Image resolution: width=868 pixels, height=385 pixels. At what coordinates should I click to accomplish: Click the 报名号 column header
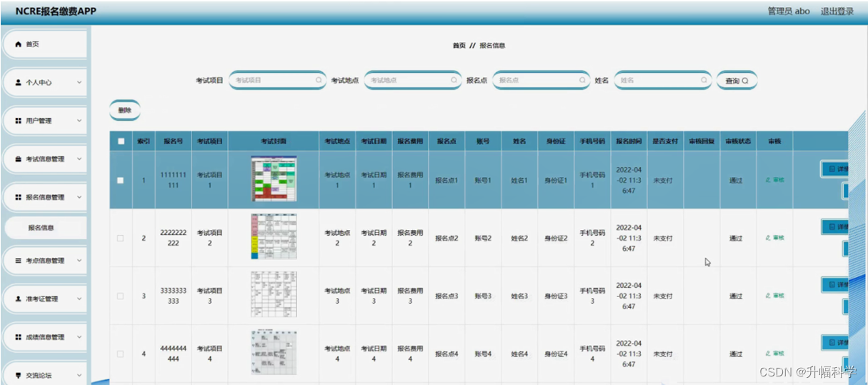click(x=174, y=141)
